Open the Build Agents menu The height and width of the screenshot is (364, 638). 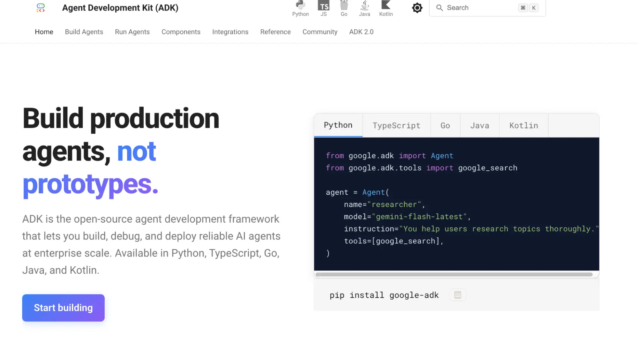click(84, 32)
